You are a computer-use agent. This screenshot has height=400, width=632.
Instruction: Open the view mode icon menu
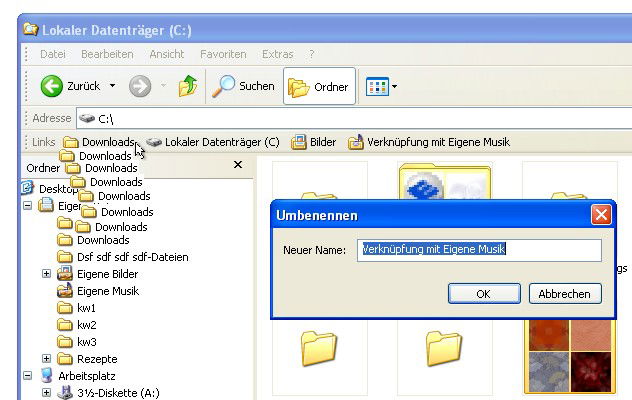click(x=381, y=86)
